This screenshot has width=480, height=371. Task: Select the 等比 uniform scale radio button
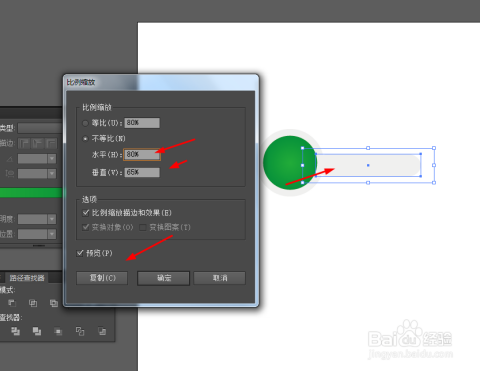(85, 123)
